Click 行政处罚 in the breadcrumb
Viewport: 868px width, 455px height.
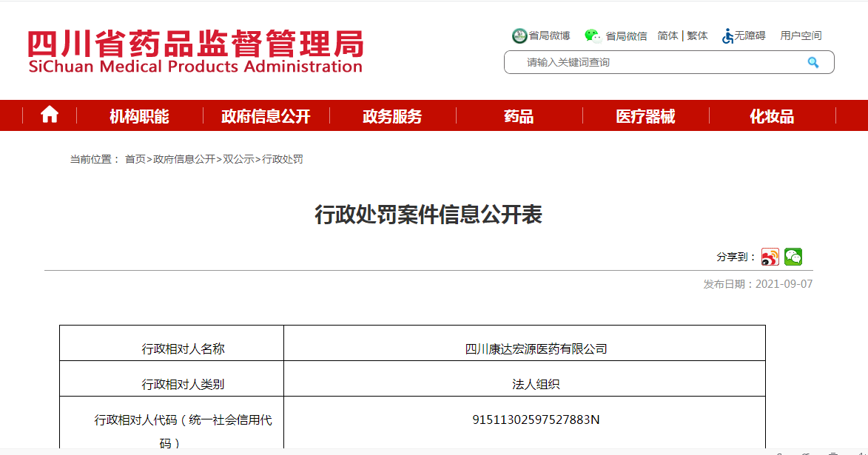283,159
